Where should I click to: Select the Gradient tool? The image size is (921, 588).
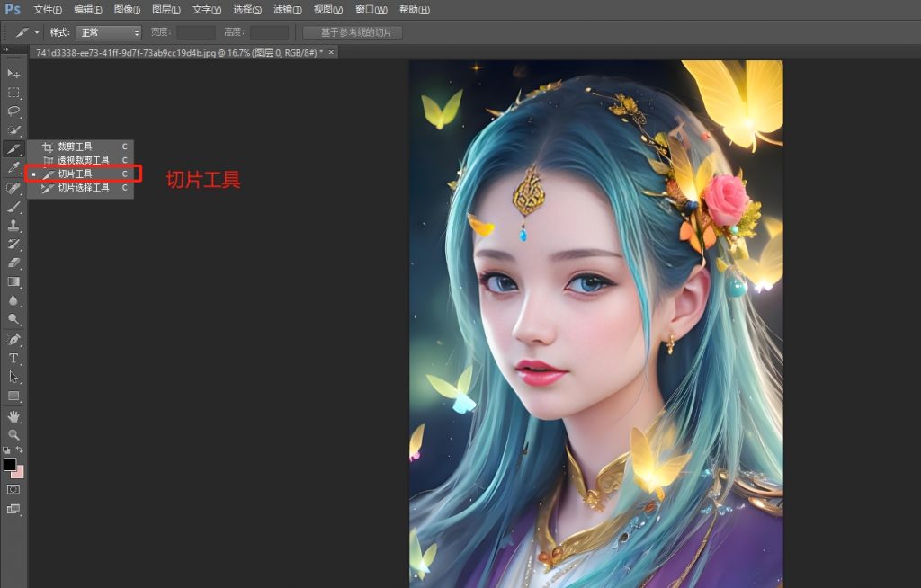[13, 282]
